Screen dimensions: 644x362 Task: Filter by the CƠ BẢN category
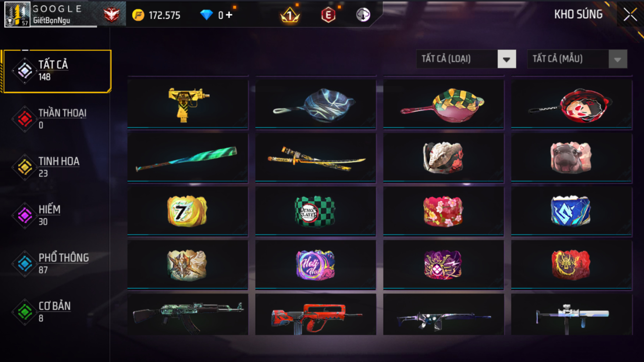(x=56, y=312)
